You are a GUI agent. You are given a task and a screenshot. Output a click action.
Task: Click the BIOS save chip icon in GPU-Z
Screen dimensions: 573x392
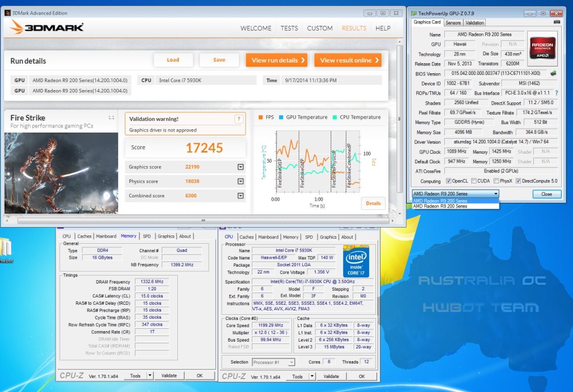[x=553, y=73]
